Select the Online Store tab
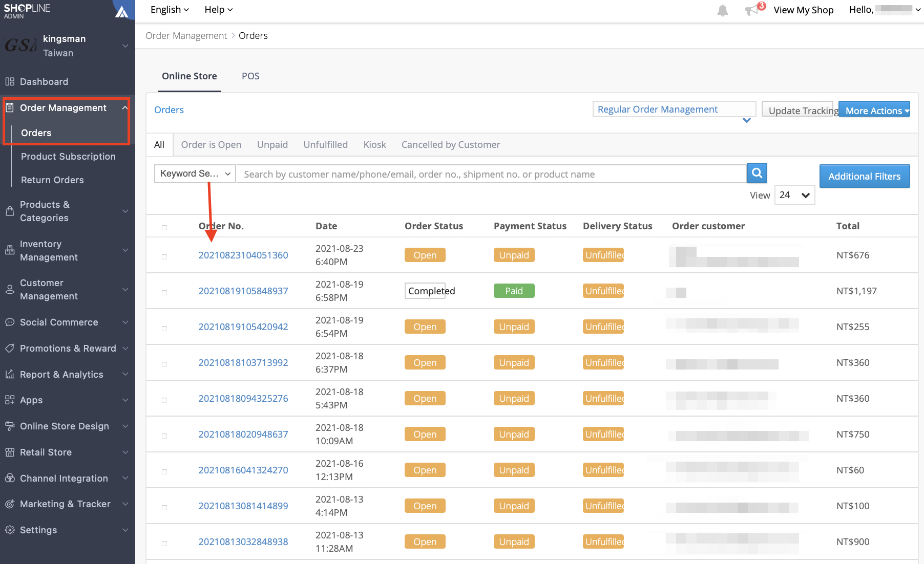Screen dimensions: 924x564 pos(190,76)
